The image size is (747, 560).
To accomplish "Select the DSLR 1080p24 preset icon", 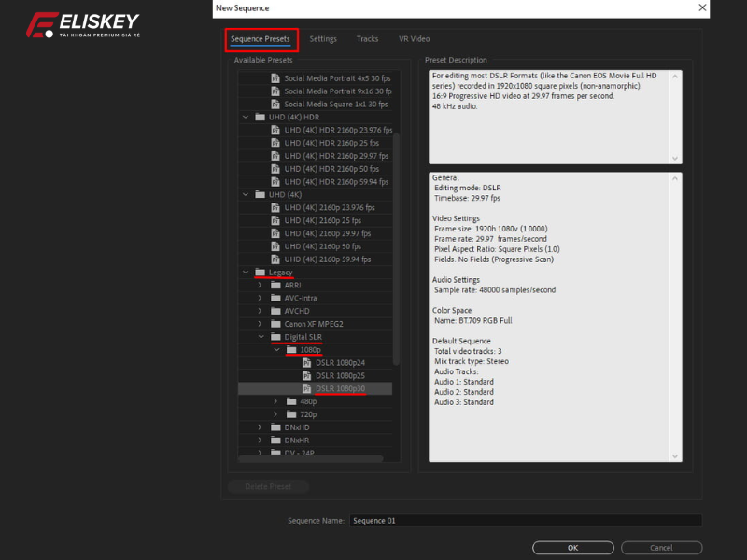I will pos(306,362).
